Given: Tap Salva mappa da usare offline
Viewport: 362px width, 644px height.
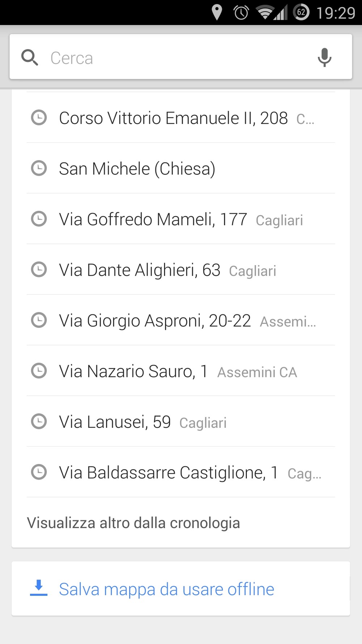Looking at the screenshot, I should coord(167,589).
